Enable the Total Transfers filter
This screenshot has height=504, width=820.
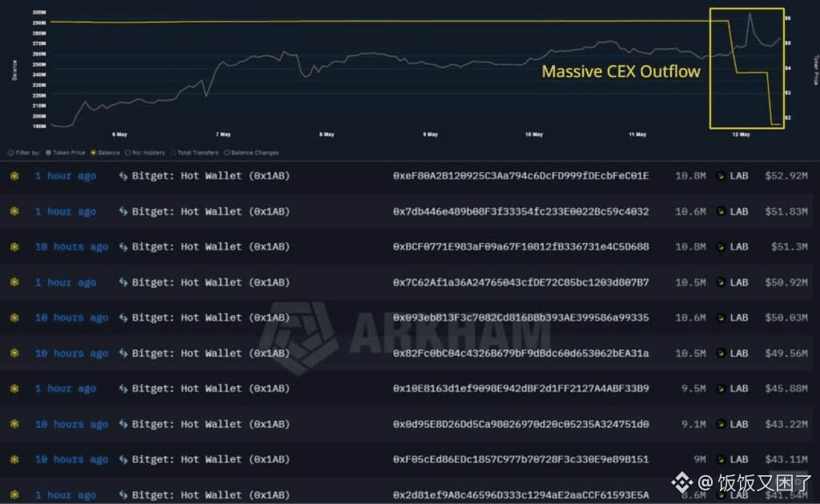195,153
